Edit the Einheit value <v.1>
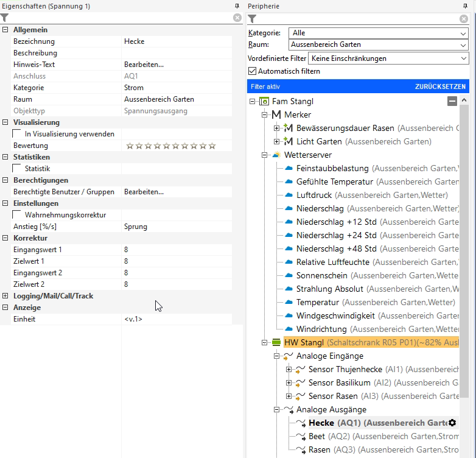 click(177, 319)
